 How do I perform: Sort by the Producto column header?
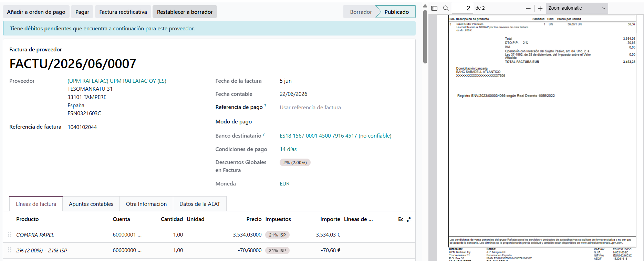28,219
